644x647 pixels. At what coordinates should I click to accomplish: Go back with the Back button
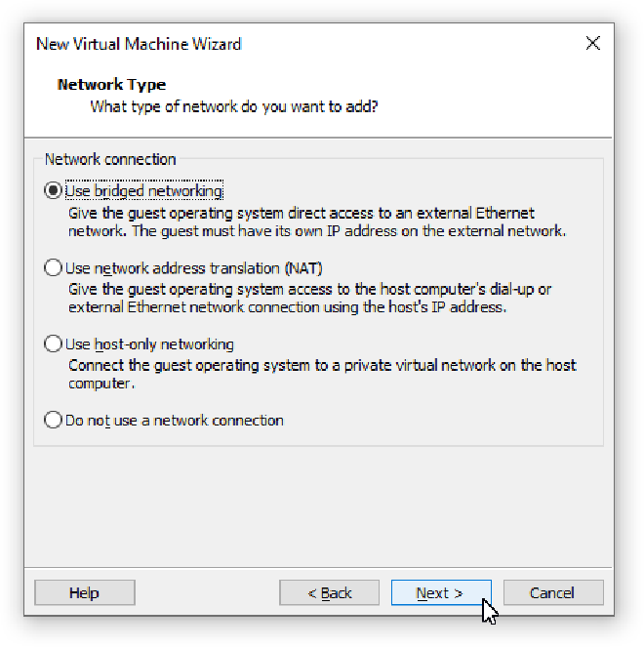[330, 592]
